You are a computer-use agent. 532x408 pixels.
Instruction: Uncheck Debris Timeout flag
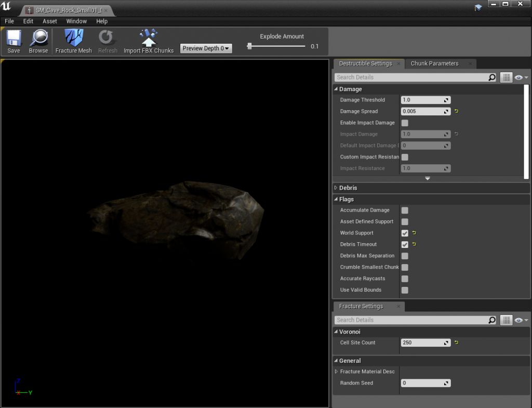[x=405, y=244]
